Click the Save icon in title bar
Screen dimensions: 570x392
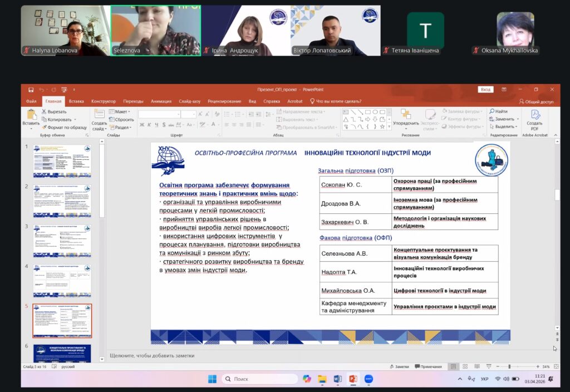coord(31,90)
